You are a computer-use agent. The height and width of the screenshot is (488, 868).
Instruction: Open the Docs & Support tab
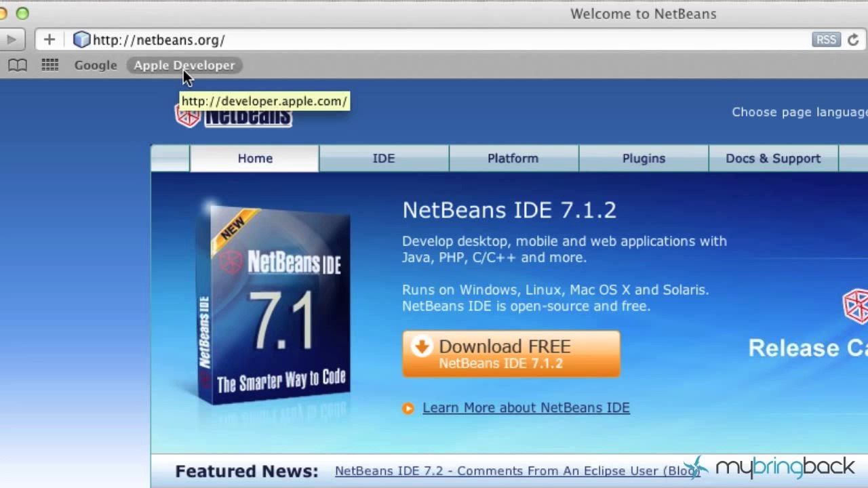(773, 158)
